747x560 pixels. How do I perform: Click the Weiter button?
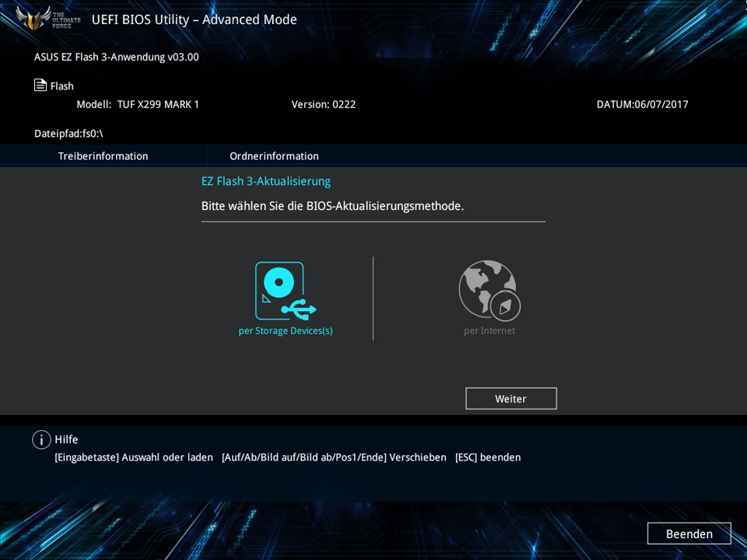click(510, 398)
